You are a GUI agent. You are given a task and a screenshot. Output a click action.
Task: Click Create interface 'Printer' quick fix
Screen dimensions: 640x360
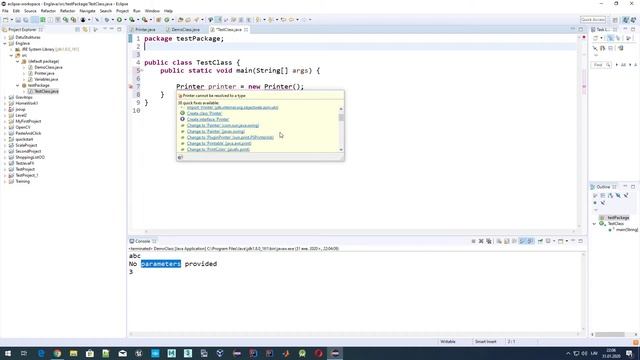[x=208, y=120]
